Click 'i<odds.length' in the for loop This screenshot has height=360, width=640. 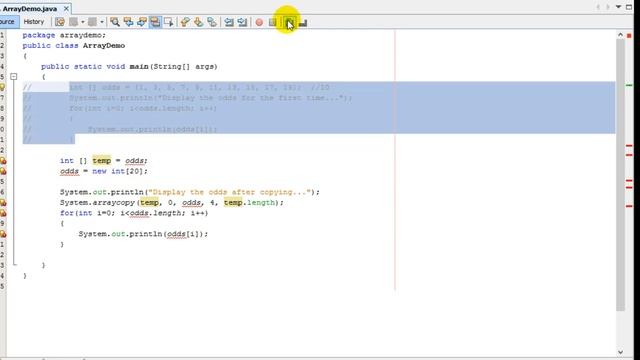click(153, 213)
